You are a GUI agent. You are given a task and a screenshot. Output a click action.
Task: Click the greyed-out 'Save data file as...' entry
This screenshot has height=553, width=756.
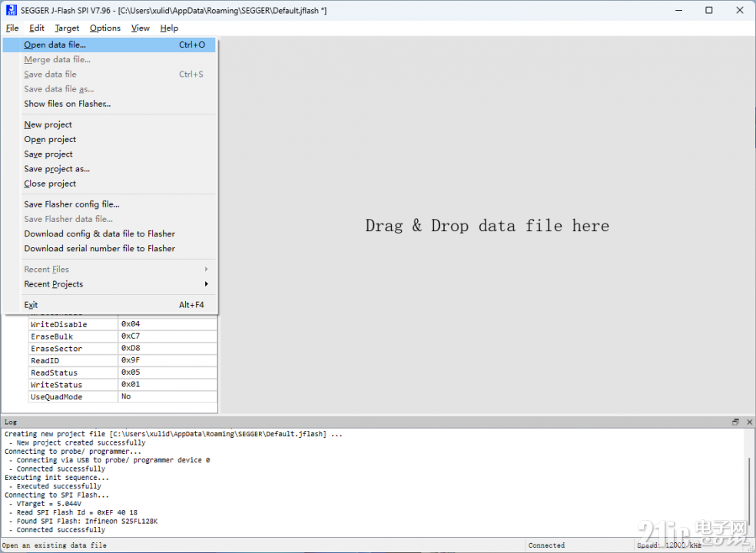pos(109,89)
